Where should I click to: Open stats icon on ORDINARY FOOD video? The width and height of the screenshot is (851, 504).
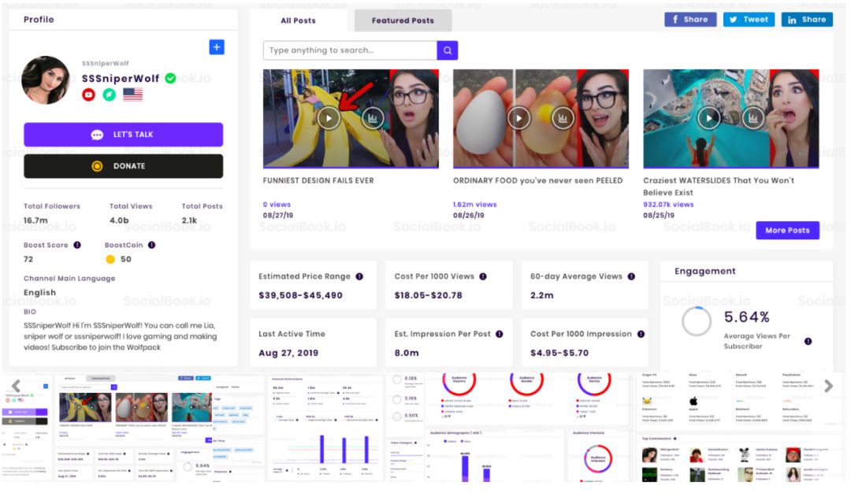(563, 118)
